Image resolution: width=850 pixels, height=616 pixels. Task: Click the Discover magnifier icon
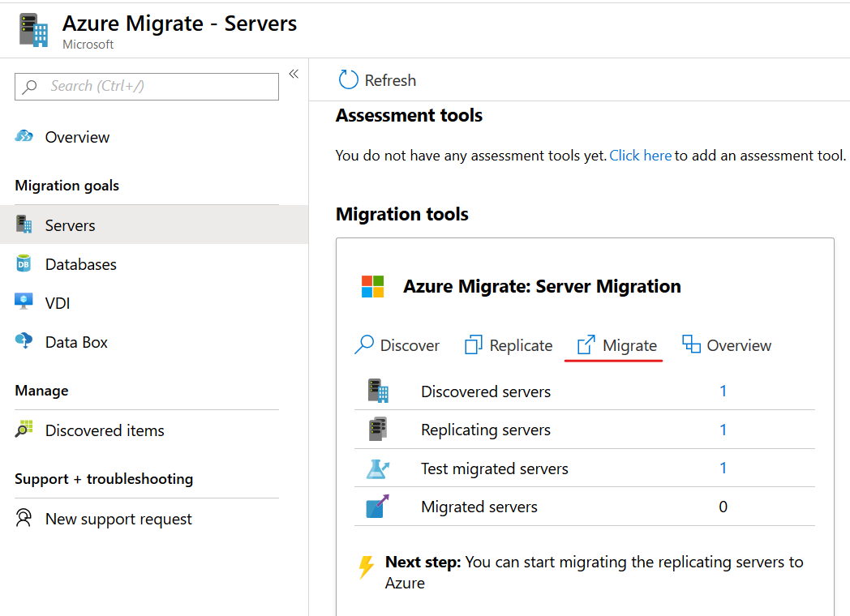364,344
